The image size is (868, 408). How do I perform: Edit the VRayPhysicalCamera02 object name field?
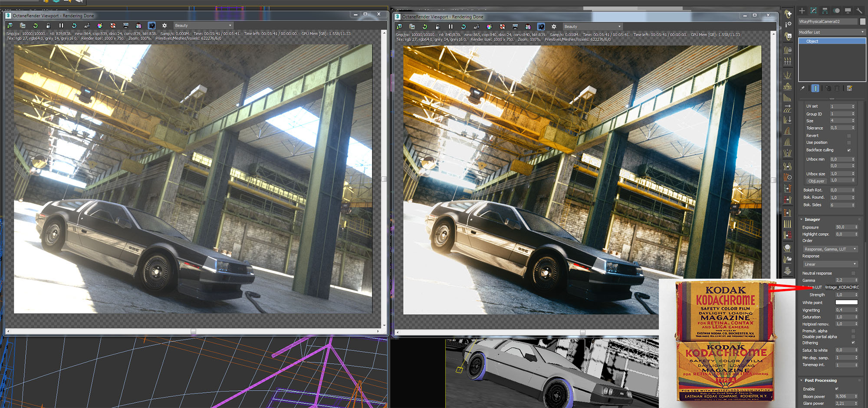pos(828,21)
